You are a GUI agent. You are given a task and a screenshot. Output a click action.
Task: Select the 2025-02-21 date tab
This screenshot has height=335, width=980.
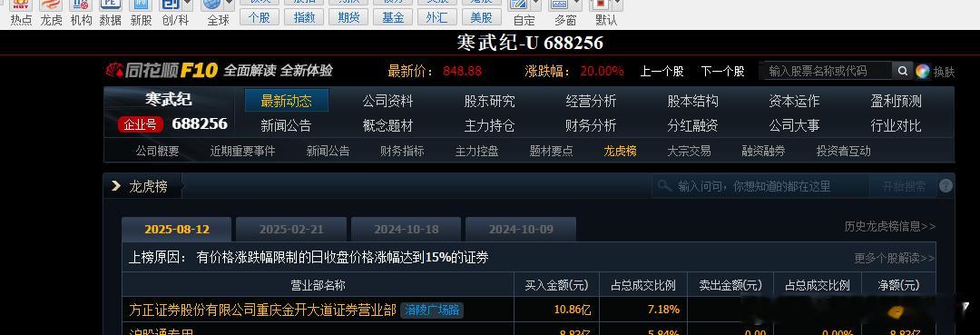[x=291, y=230]
